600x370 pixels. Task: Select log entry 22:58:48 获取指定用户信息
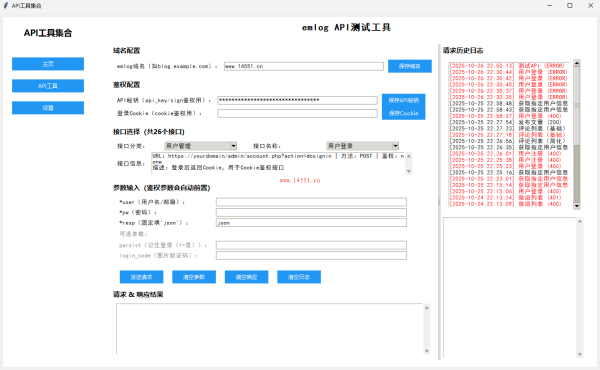(x=509, y=103)
